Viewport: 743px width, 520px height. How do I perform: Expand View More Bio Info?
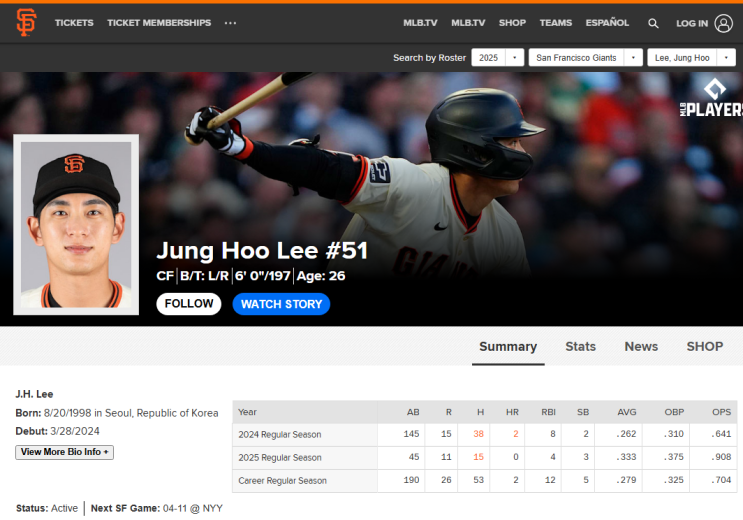64,452
